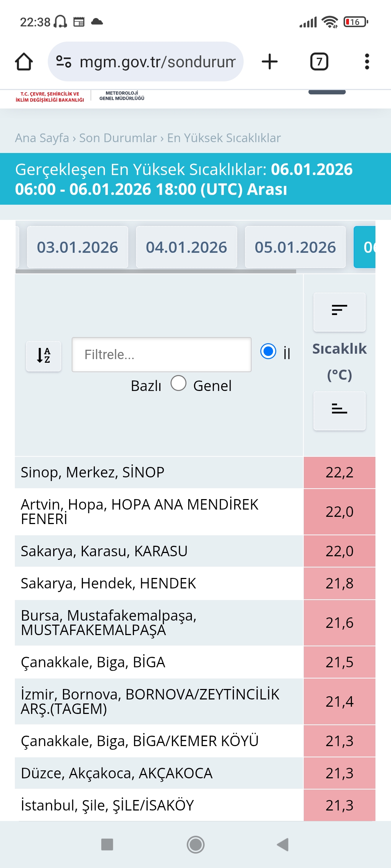Tap the Android back navigation button
Image resolution: width=391 pixels, height=868 pixels.
[x=283, y=844]
